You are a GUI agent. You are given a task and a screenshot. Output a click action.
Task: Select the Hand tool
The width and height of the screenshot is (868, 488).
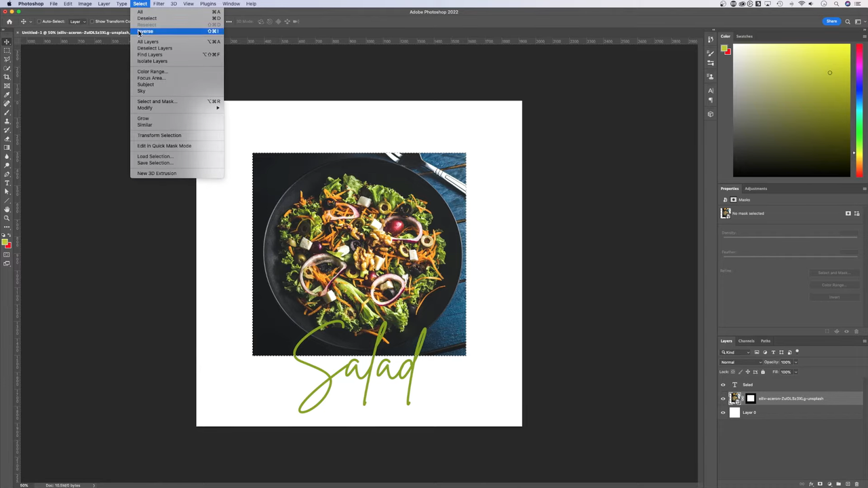click(7, 209)
